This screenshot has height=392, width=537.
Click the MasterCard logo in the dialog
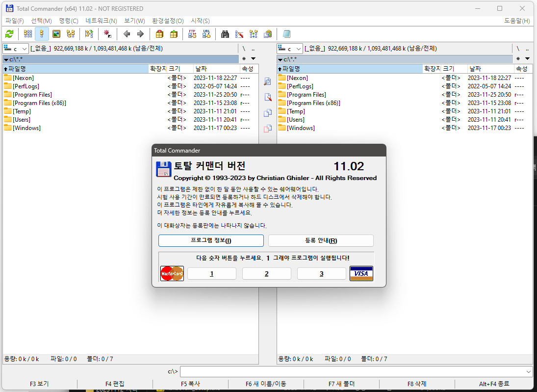point(172,273)
